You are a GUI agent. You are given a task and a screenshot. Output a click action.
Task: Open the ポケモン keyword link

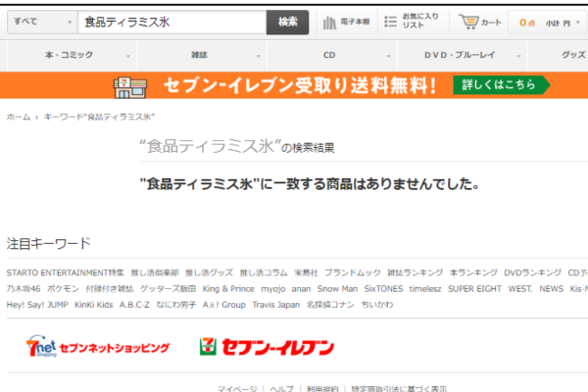[63, 289]
